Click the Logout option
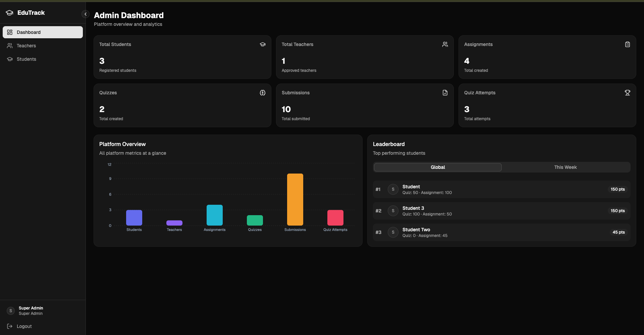This screenshot has height=335, width=644. (24, 326)
